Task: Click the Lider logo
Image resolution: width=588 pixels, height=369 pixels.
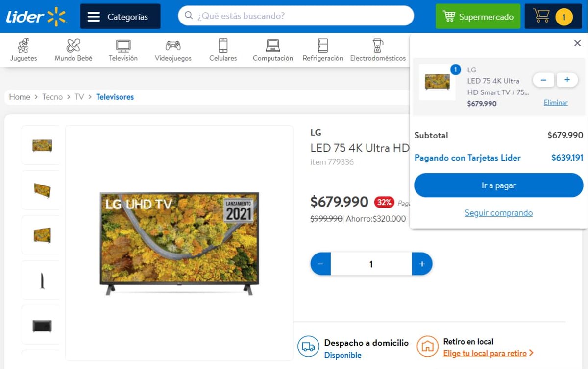Action: point(36,16)
